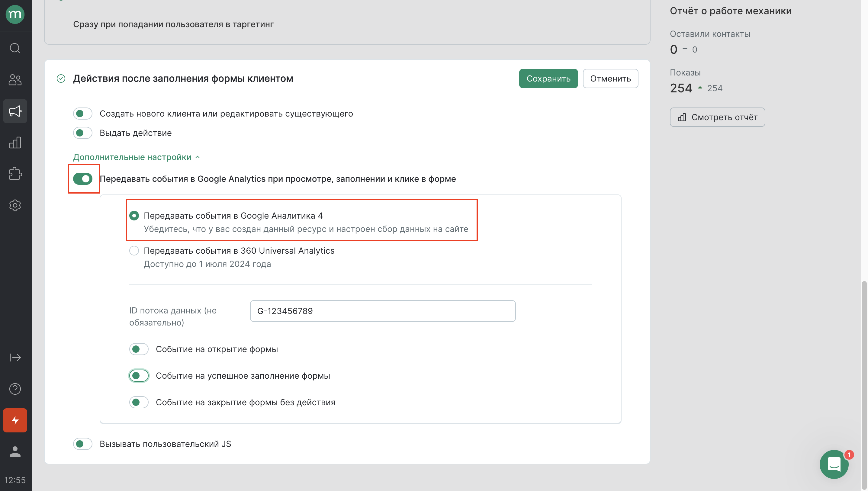
Task: Open the Mindbox logo home
Action: pos(15,14)
